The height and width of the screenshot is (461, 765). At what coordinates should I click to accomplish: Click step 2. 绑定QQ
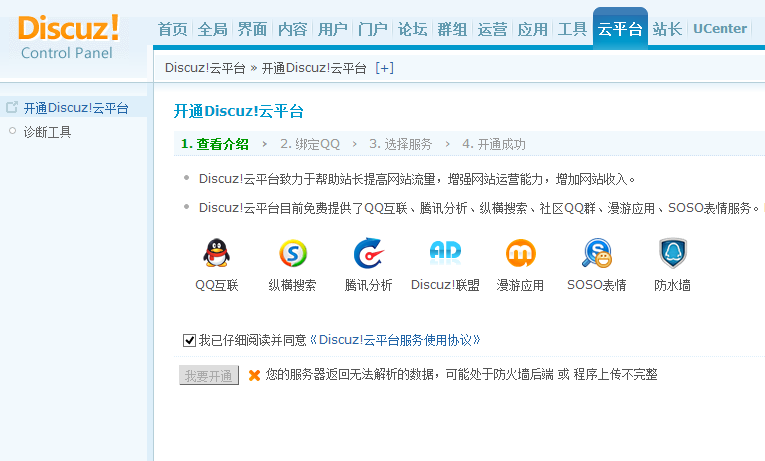coord(310,144)
